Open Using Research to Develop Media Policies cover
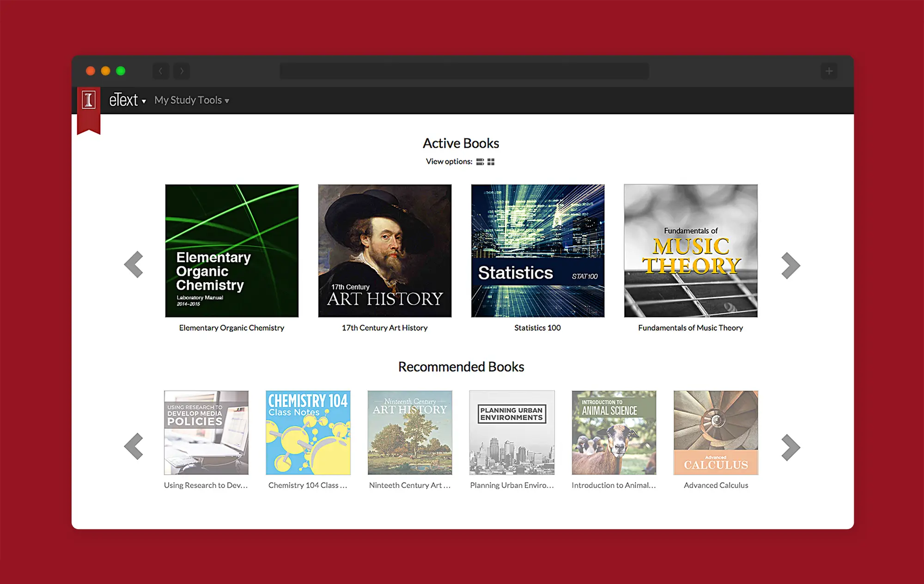The width and height of the screenshot is (924, 584). 206,433
